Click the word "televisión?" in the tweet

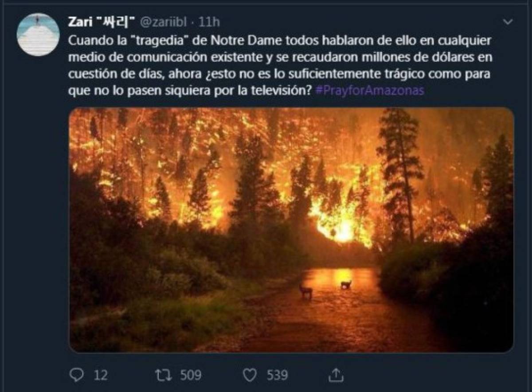point(286,90)
